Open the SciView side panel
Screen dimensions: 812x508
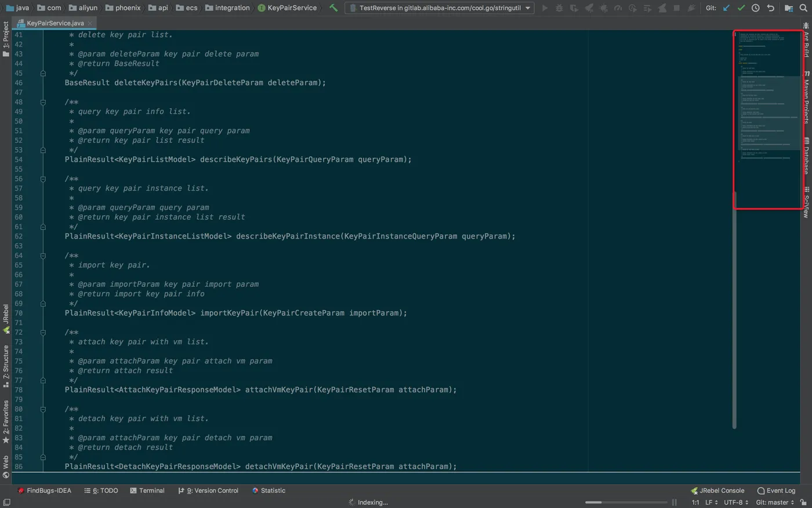coord(806,202)
